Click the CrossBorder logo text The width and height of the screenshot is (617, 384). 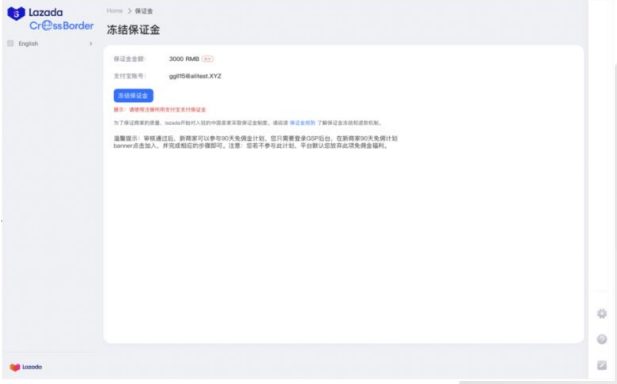pos(61,26)
